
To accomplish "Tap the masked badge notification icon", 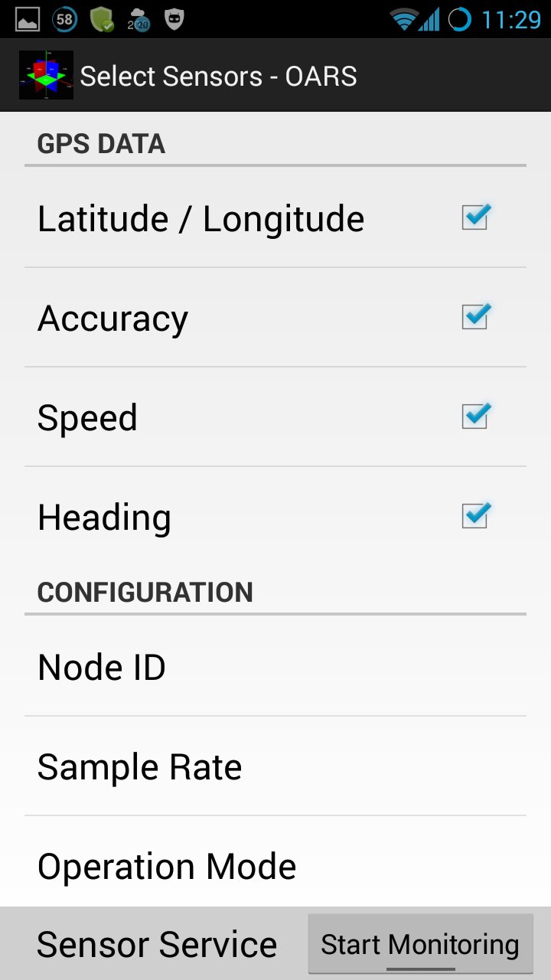I will click(175, 20).
